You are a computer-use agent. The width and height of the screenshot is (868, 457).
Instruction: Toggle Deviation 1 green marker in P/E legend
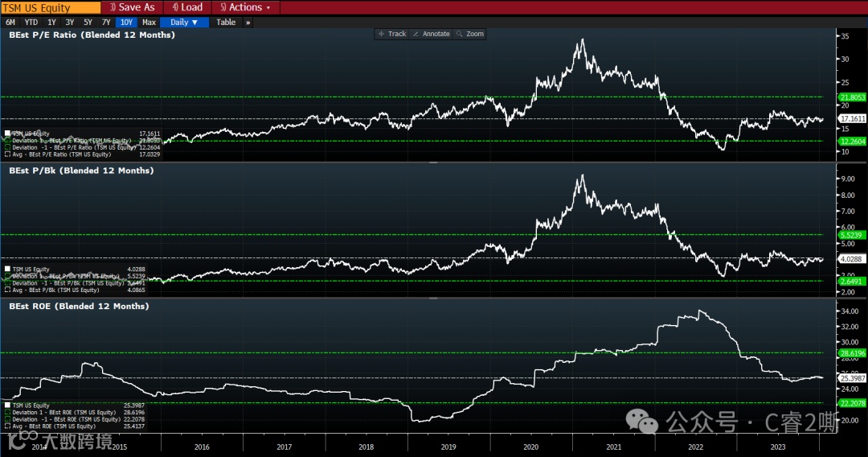pos(8,141)
